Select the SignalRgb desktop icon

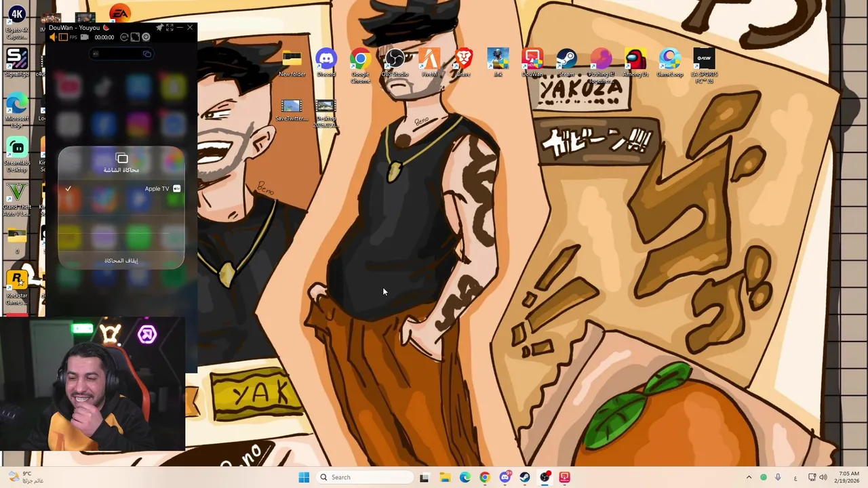point(17,62)
